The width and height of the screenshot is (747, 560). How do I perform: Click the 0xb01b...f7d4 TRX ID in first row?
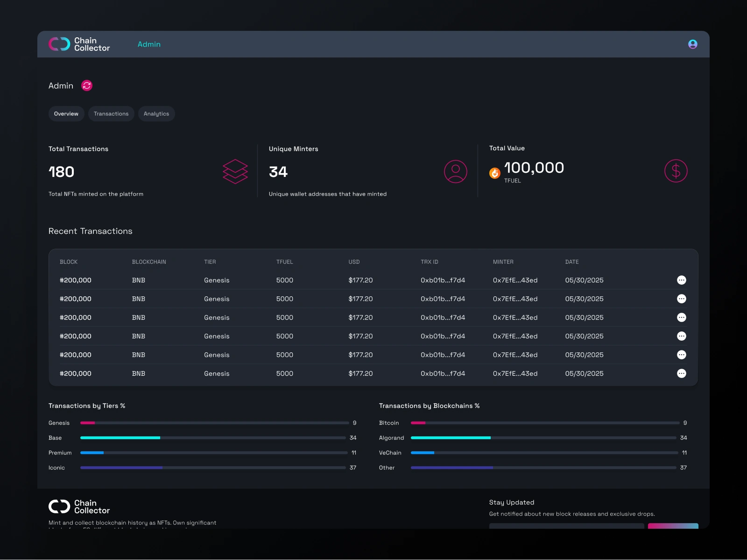[443, 280]
